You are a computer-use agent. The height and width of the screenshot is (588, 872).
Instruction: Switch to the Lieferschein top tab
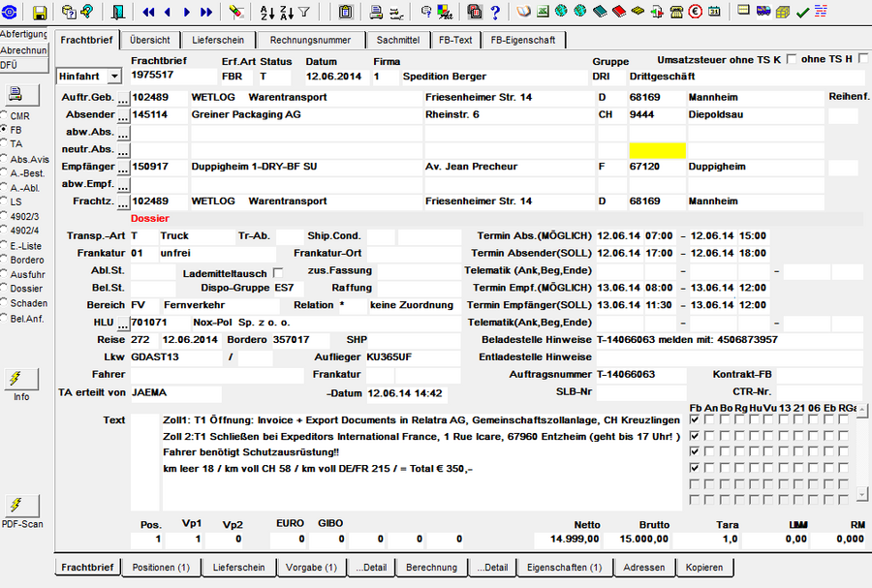tap(218, 40)
